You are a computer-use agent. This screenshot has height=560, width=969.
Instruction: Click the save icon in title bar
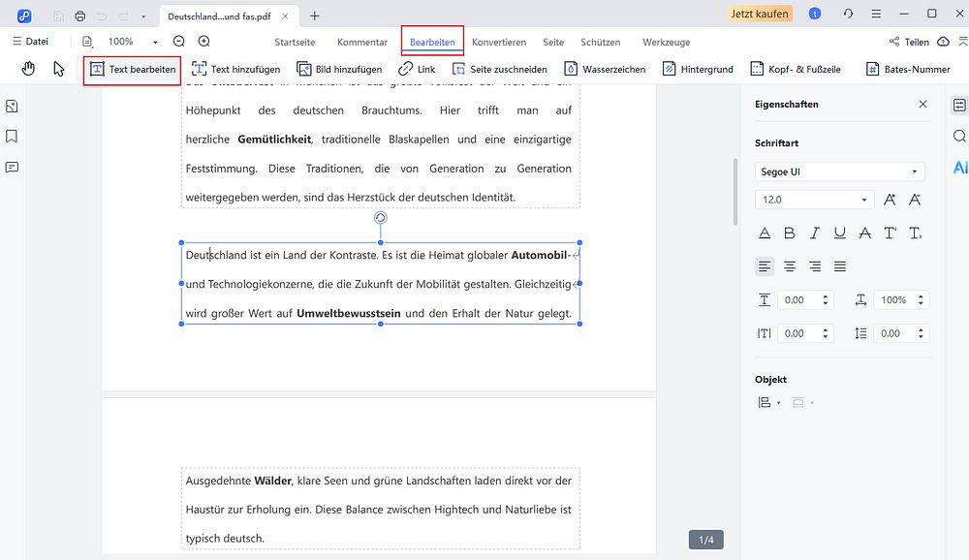tap(58, 16)
